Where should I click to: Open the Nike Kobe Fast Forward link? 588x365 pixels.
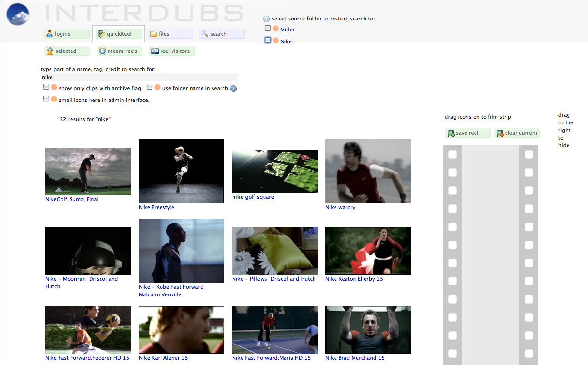point(171,291)
